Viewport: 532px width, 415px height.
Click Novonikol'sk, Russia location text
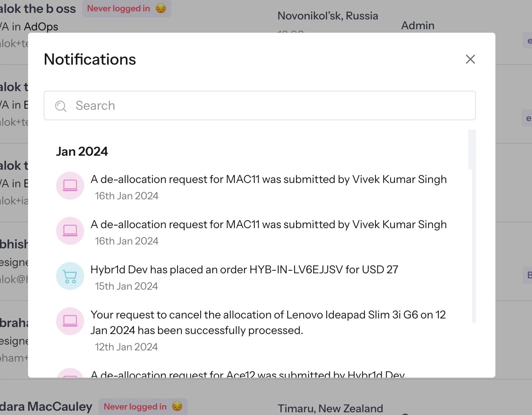[x=328, y=16]
